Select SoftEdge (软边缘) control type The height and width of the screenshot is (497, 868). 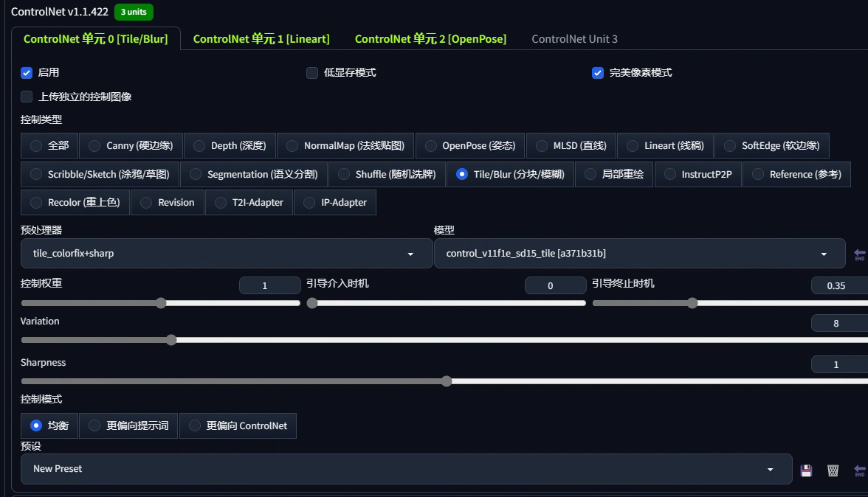click(x=772, y=145)
